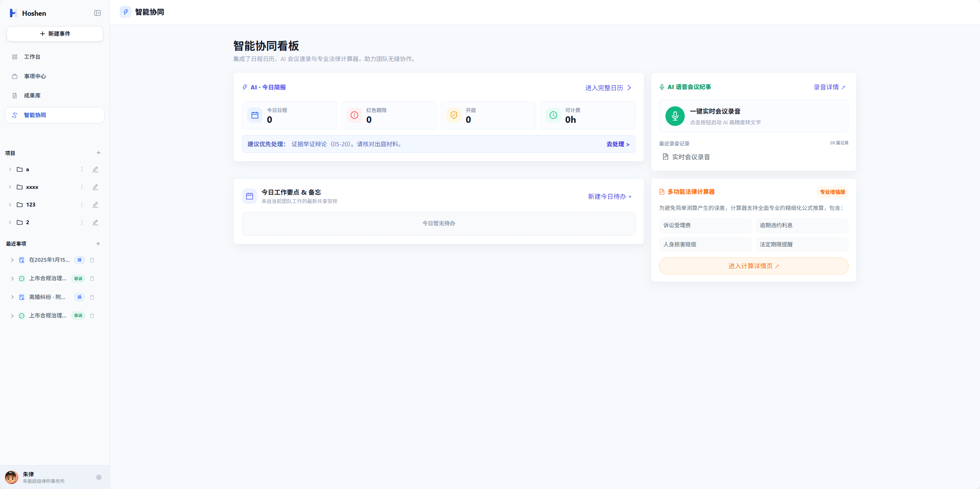Click 去处理 in priority suggestion
Viewport: 980px width, 489px height.
click(618, 144)
